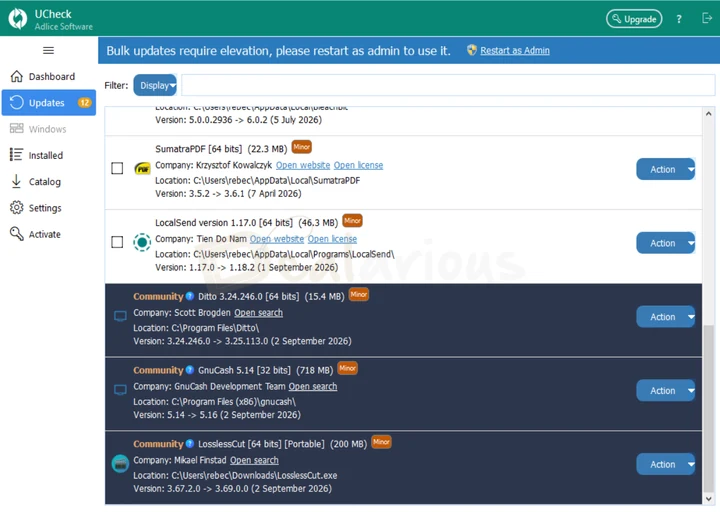Click the info icon beside Ditto Community

tap(190, 296)
